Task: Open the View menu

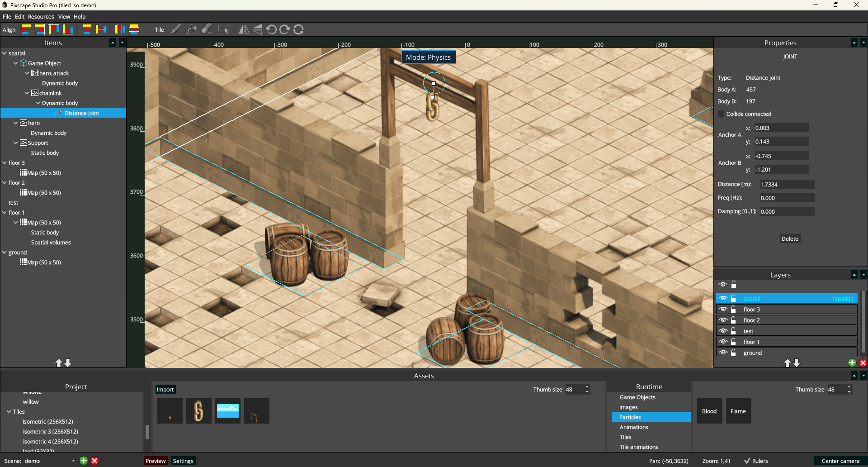Action: coord(64,17)
